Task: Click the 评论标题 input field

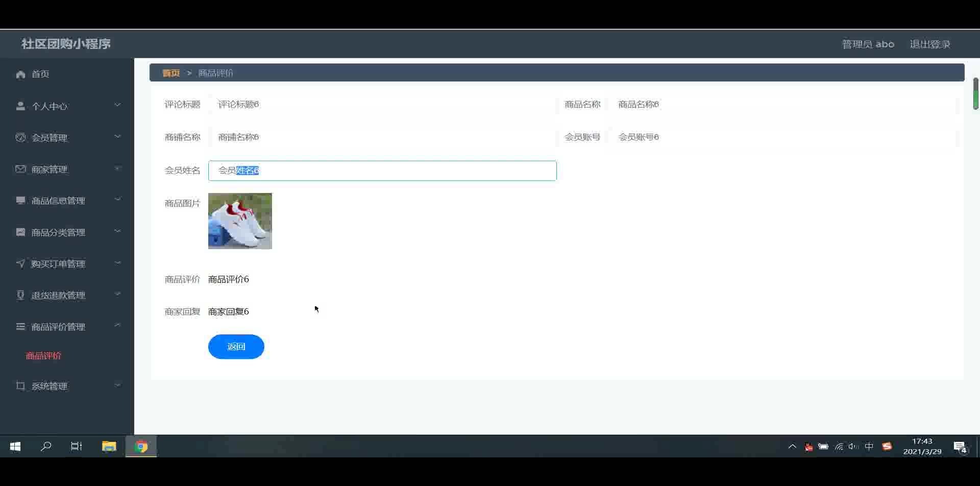Action: coord(382,105)
